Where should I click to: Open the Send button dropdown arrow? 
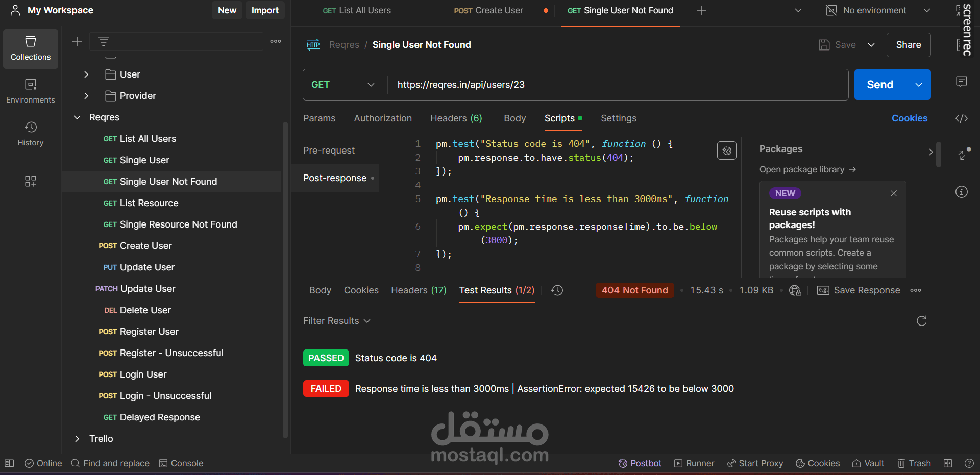pos(919,85)
